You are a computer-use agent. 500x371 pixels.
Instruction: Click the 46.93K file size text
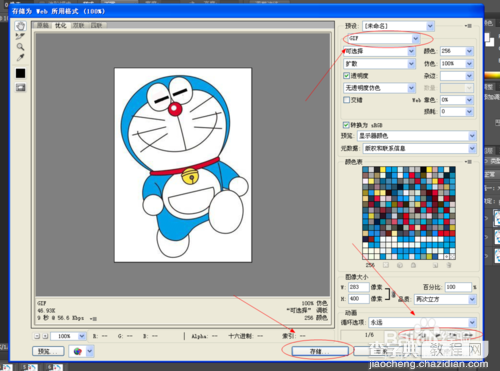(46, 311)
